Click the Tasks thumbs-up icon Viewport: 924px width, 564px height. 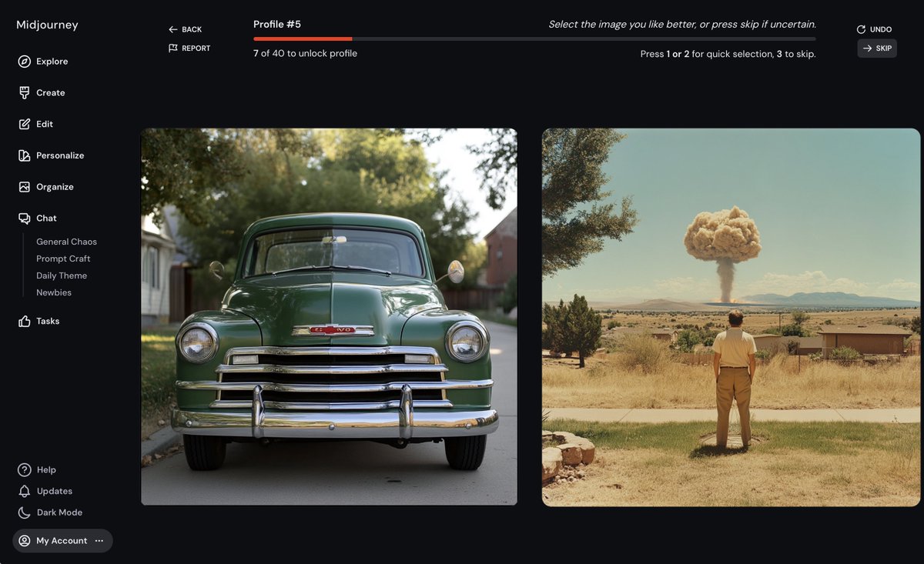coord(25,321)
